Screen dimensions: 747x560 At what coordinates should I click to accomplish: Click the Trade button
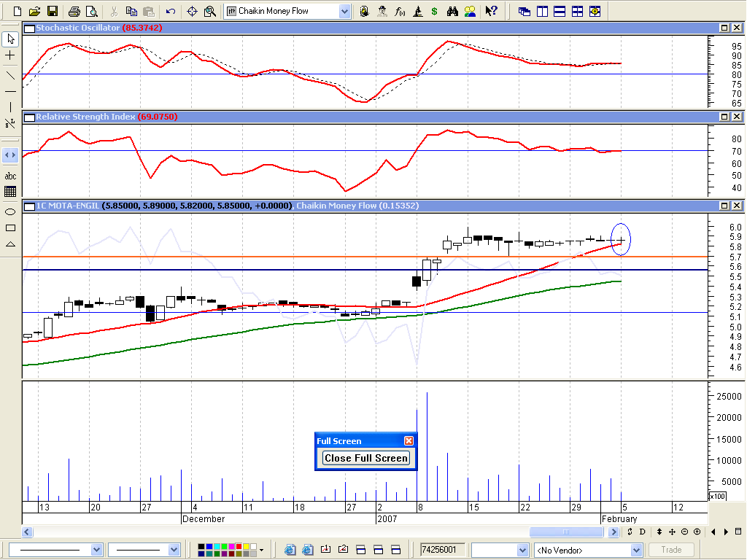[x=671, y=550]
